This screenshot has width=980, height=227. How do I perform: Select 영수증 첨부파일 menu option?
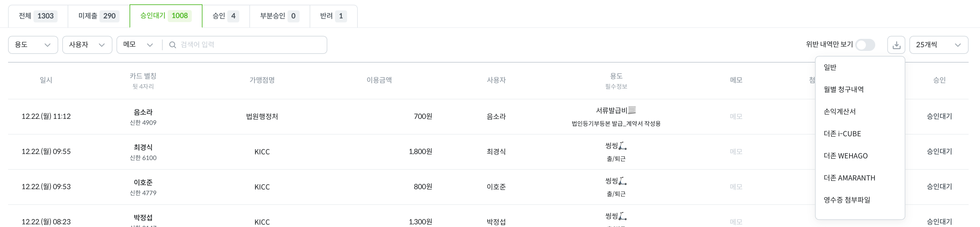click(846, 200)
